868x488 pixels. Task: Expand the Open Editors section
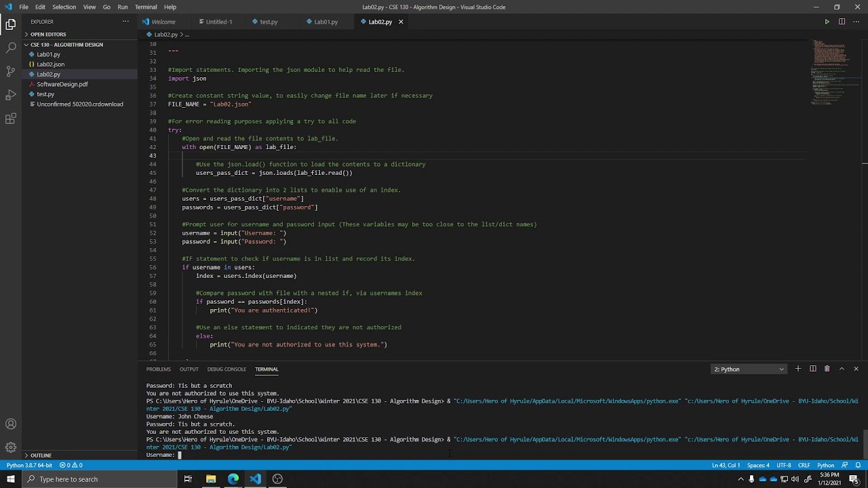pyautogui.click(x=47, y=35)
